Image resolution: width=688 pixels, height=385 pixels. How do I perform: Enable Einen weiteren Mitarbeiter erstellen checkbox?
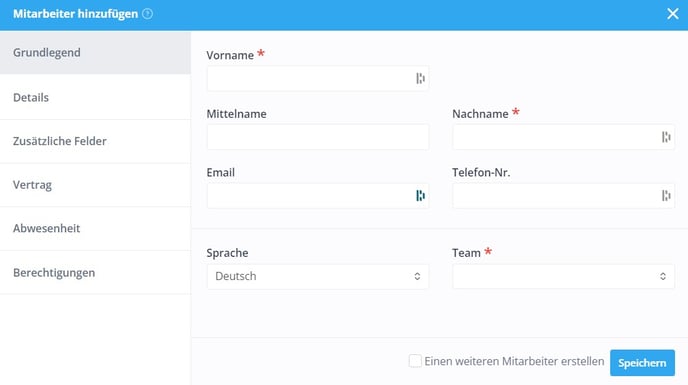click(415, 361)
